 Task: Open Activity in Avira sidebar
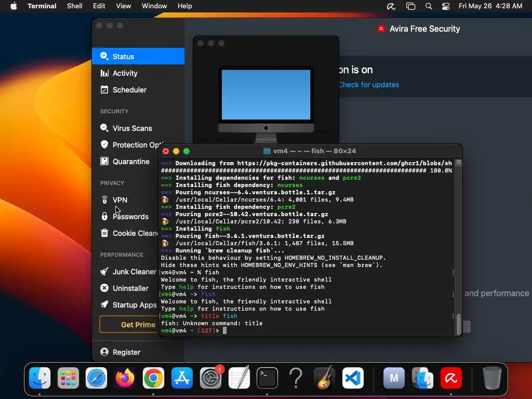coord(138,73)
